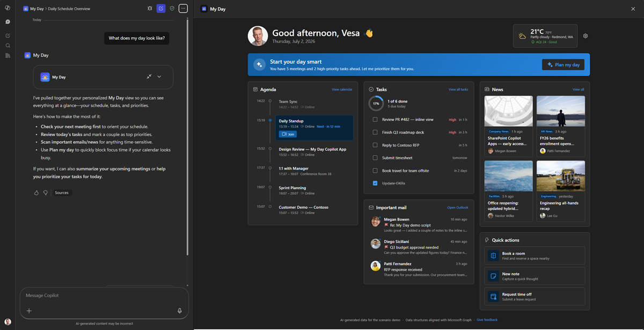Click the plus attach icon in message box
Screen dimensions: 644x330
tap(29, 311)
